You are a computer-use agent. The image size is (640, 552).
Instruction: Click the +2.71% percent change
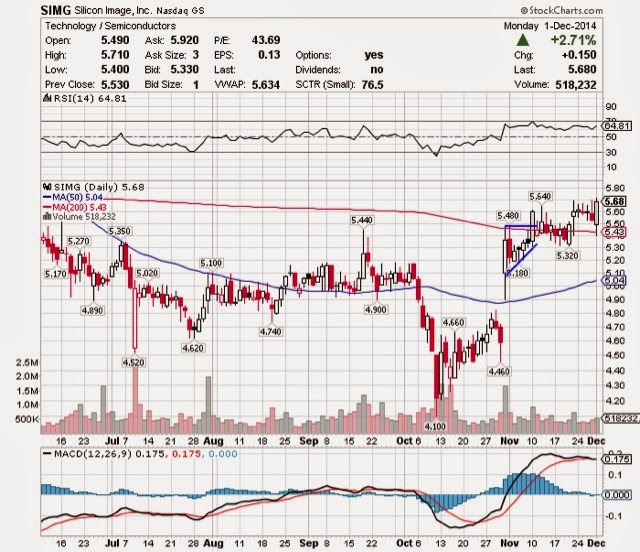[x=573, y=40]
